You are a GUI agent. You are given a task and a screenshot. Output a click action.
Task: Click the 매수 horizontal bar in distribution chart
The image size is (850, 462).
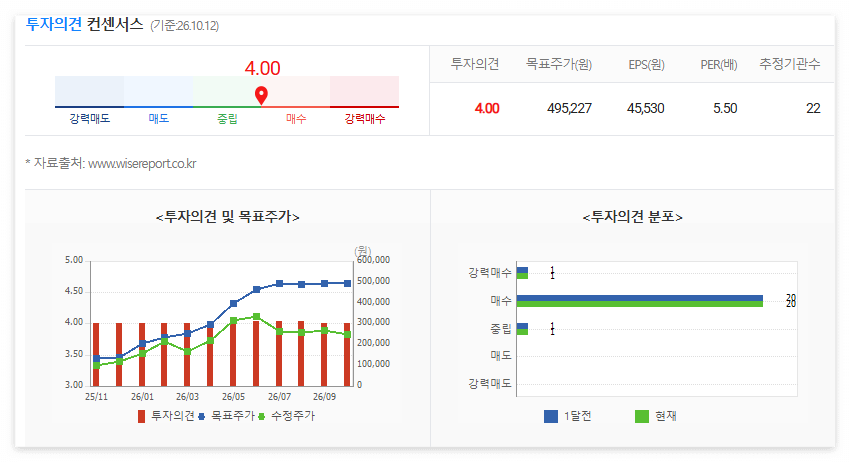(640, 301)
